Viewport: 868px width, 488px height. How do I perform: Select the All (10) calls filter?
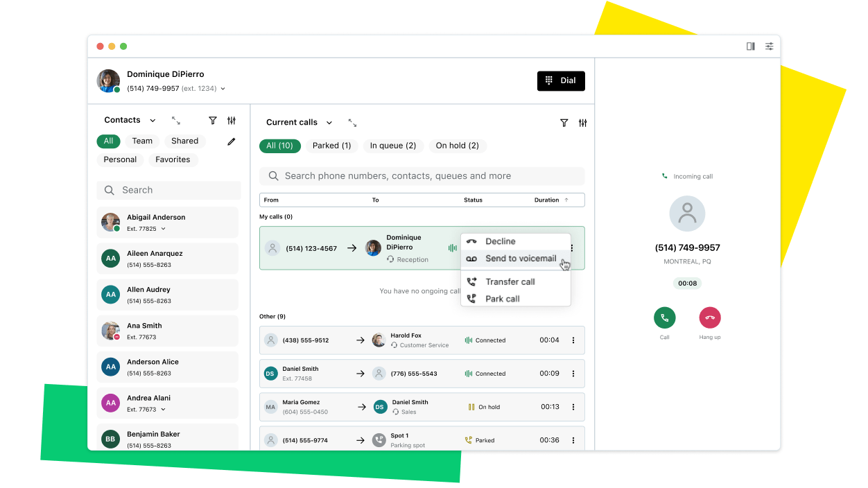[279, 146]
